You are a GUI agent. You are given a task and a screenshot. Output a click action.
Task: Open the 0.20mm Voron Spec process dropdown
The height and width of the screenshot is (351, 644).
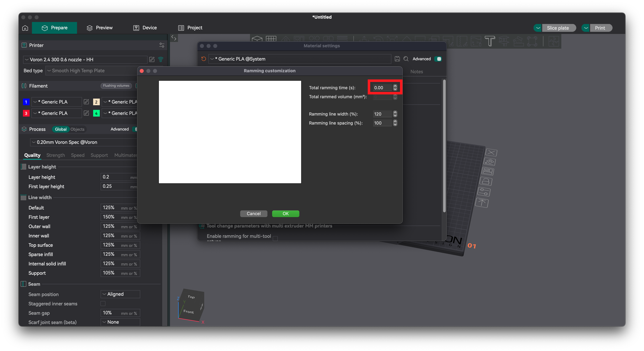click(x=84, y=142)
